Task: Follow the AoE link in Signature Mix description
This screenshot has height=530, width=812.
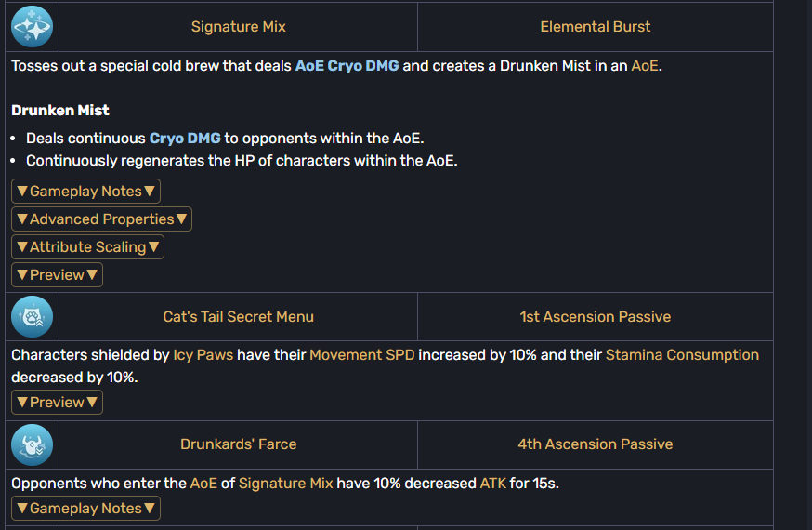Action: [645, 66]
